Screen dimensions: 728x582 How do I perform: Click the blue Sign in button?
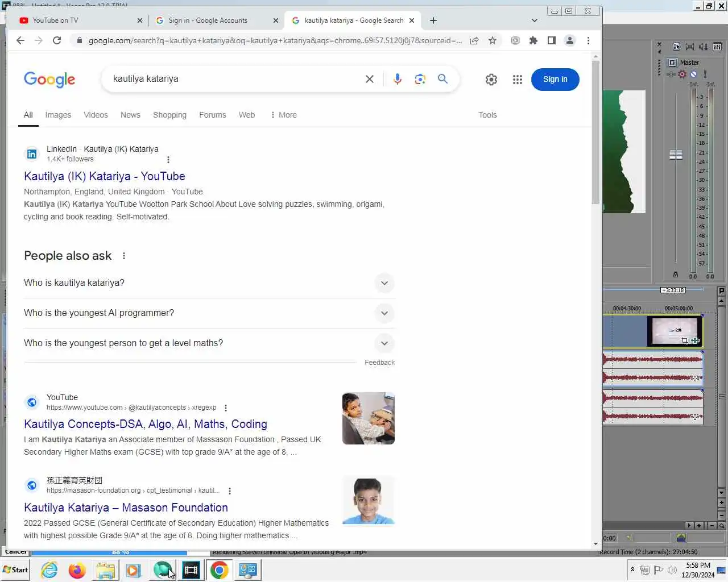tap(555, 79)
